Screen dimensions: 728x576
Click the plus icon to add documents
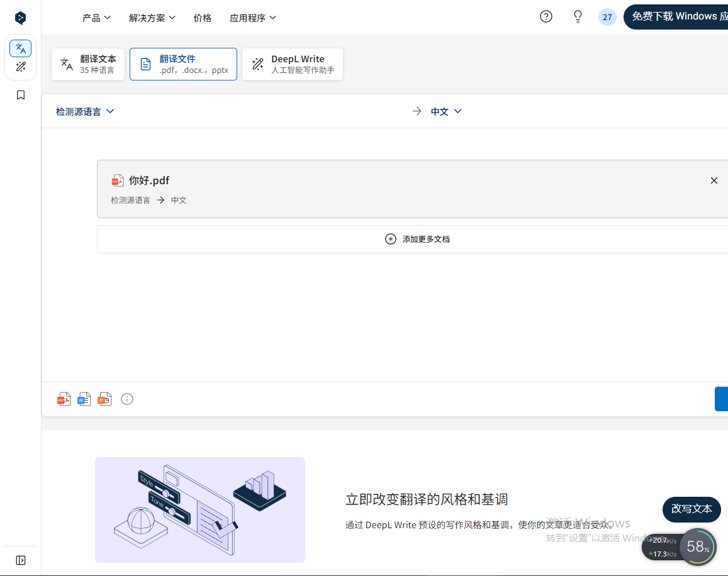click(x=391, y=239)
